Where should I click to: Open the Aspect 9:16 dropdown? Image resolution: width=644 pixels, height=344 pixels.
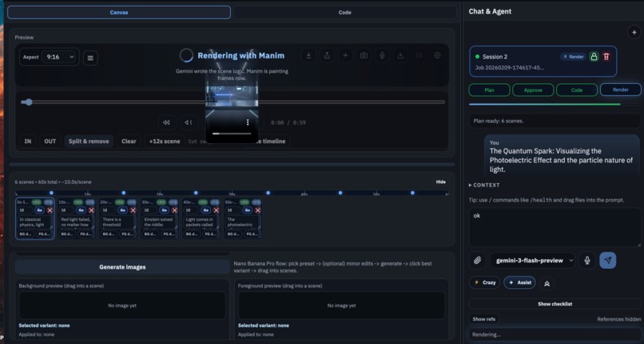tap(59, 57)
